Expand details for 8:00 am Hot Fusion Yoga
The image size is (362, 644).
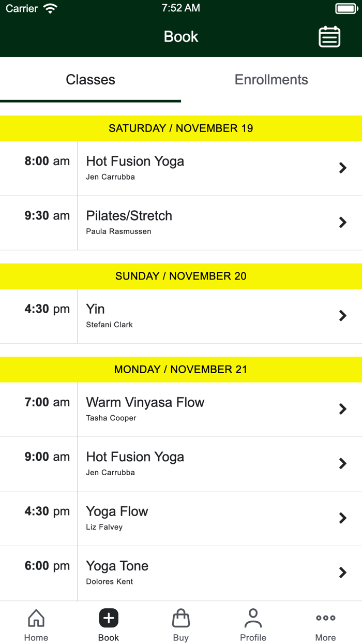[x=342, y=168]
